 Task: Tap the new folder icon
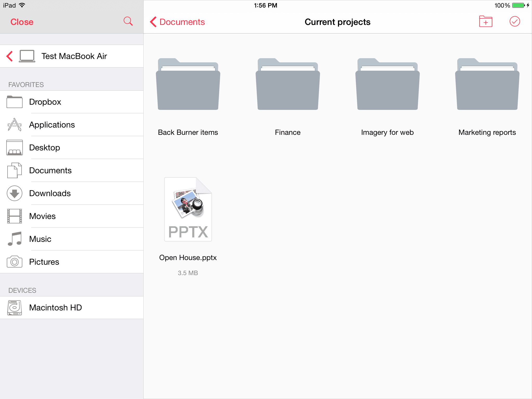tap(486, 22)
